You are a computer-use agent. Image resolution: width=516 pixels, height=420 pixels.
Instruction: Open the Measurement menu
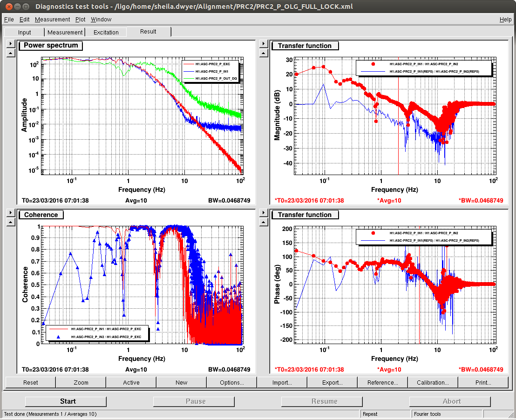coord(52,20)
